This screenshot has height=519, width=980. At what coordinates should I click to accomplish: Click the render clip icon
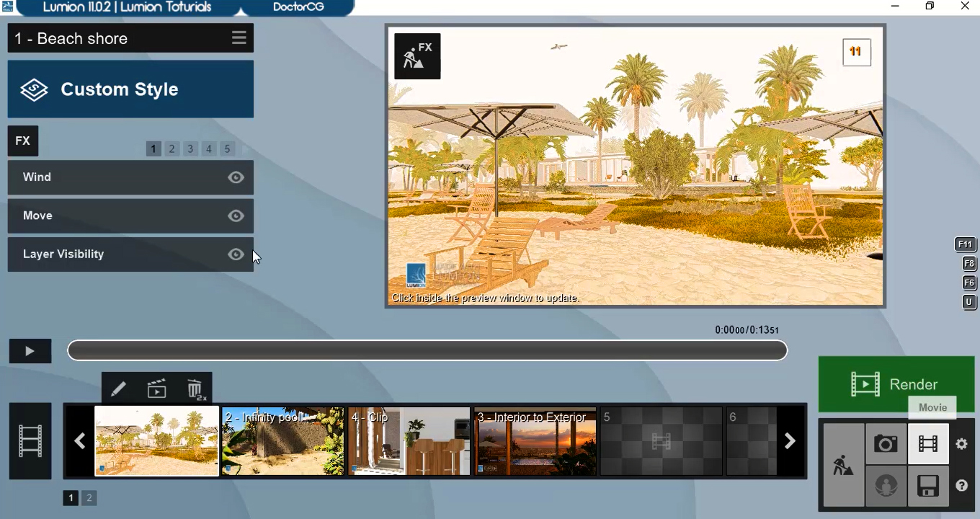(157, 390)
